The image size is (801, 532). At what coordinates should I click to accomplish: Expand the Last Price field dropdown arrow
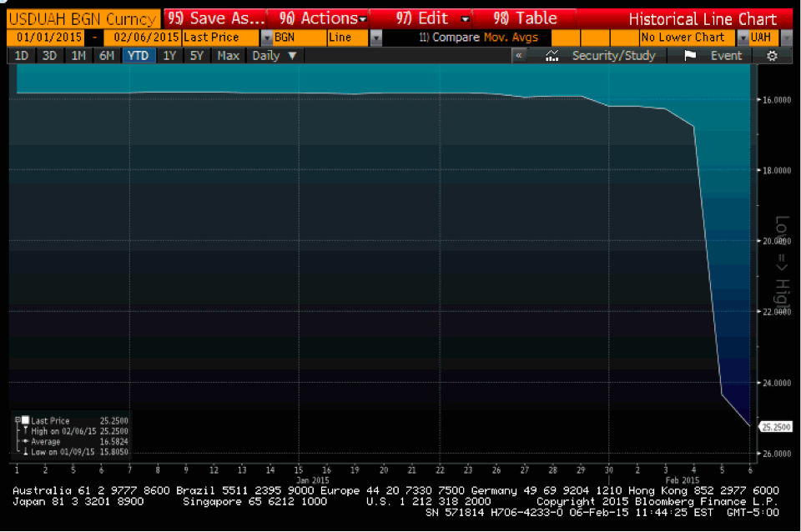tap(266, 38)
